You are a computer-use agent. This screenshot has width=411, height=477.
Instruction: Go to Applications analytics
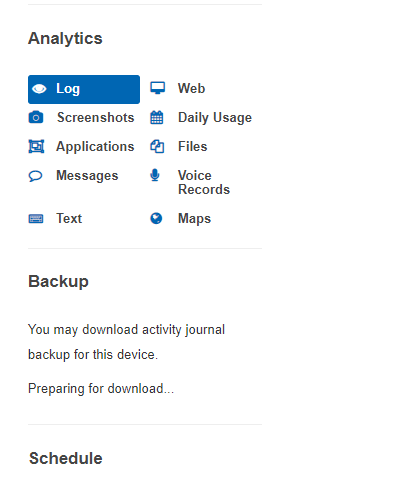click(95, 147)
